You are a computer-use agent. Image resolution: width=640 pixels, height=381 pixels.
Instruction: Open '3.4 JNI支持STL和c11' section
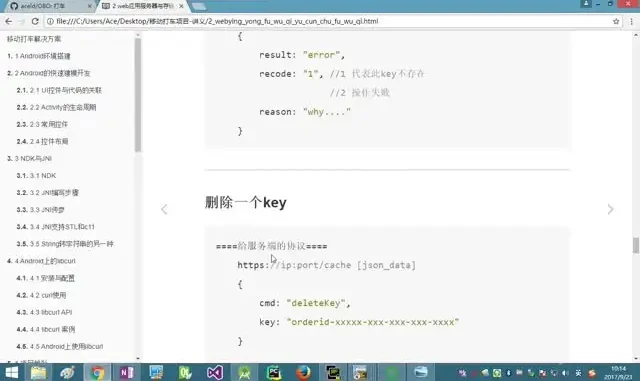tap(56, 227)
